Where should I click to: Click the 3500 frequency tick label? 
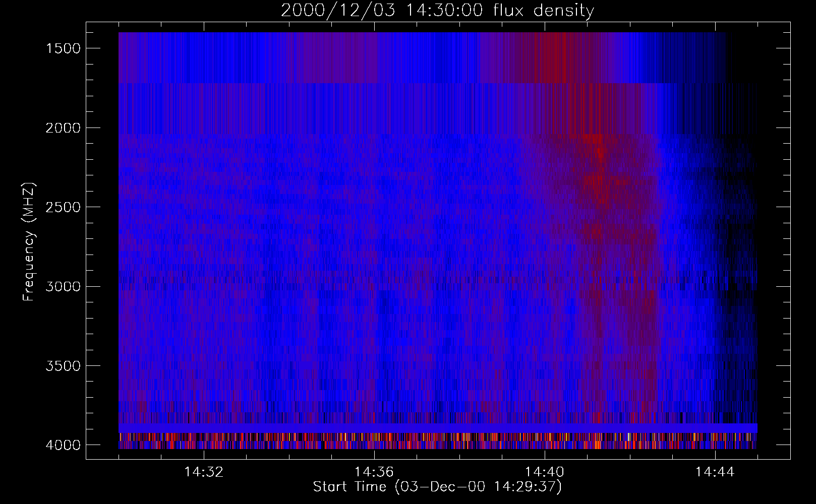coord(63,366)
